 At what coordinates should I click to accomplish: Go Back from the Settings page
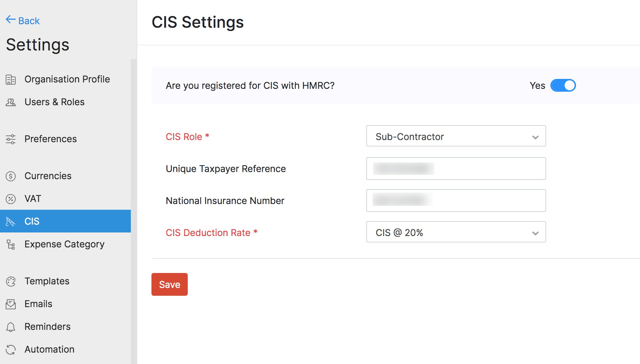pyautogui.click(x=23, y=21)
